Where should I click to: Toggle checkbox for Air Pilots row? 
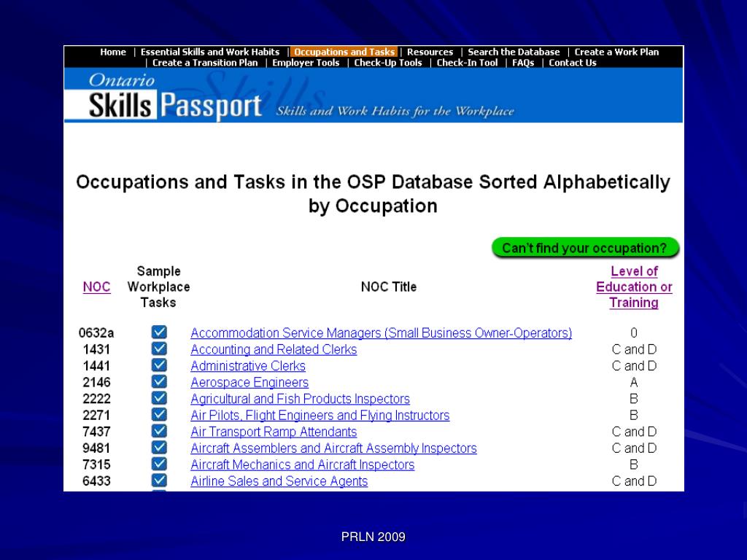(159, 414)
